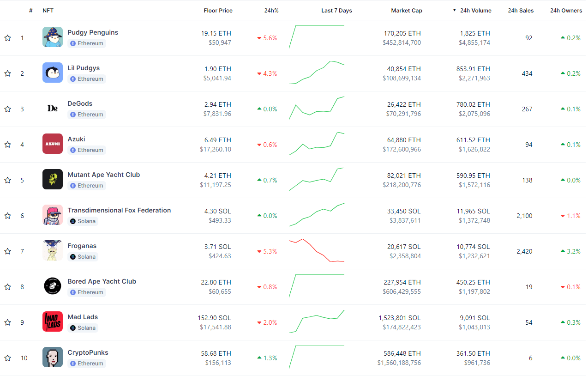Sort by 24h Sales column header

(521, 11)
